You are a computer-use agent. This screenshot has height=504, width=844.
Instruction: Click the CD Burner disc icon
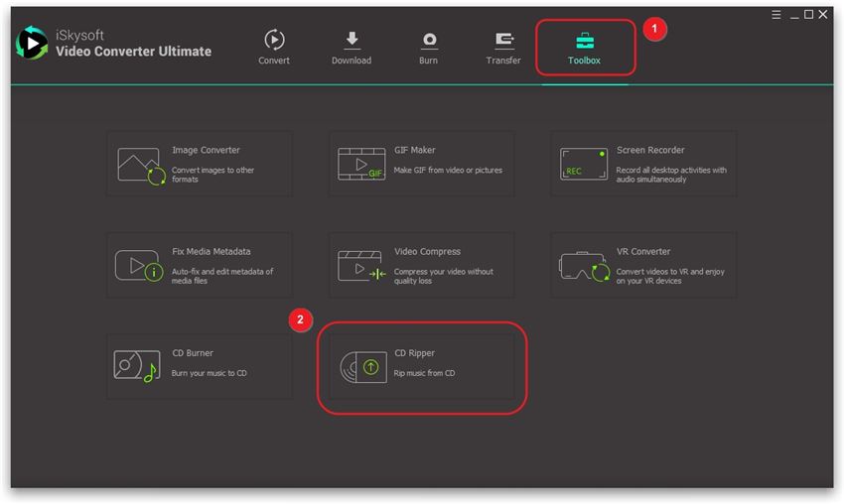tap(136, 367)
